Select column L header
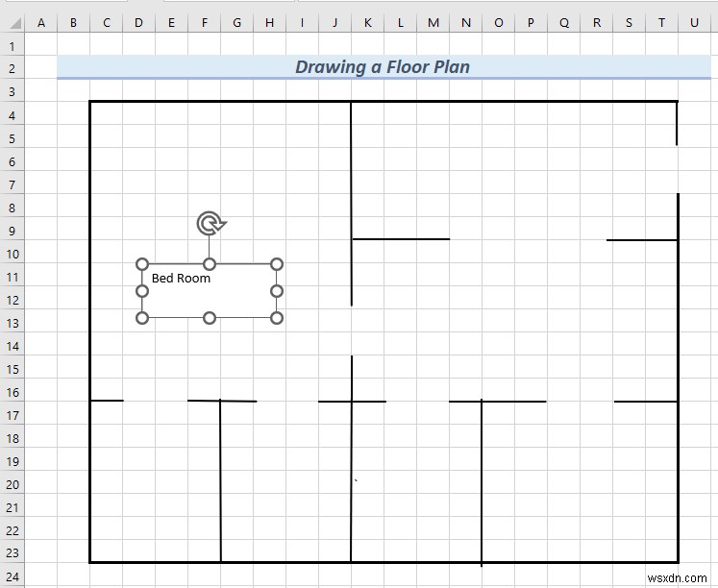The image size is (718, 588). pos(400,23)
